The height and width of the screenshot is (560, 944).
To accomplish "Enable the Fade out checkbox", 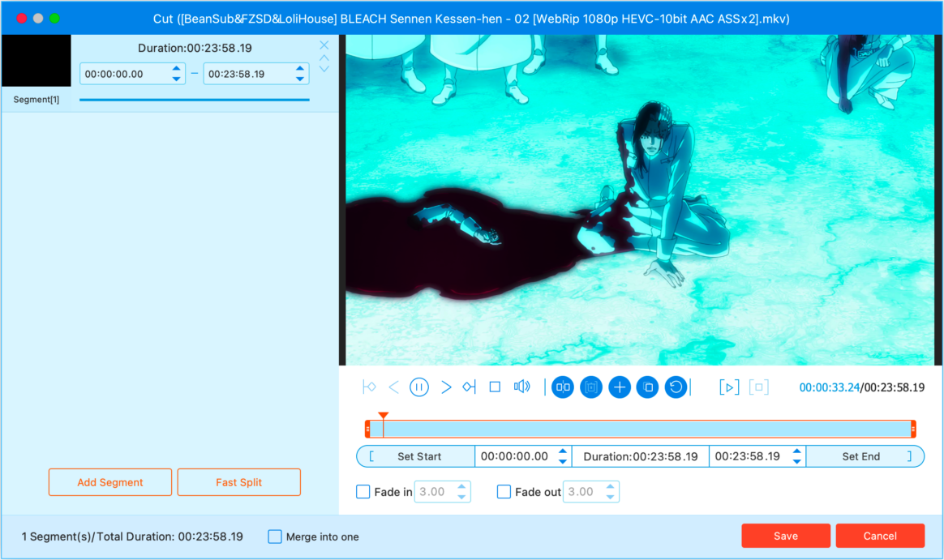I will (504, 491).
